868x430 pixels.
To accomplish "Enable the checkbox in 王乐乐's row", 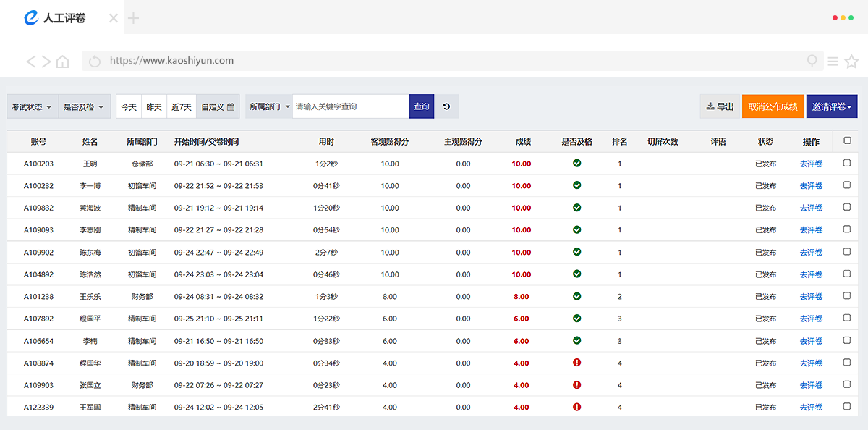I will coord(847,296).
